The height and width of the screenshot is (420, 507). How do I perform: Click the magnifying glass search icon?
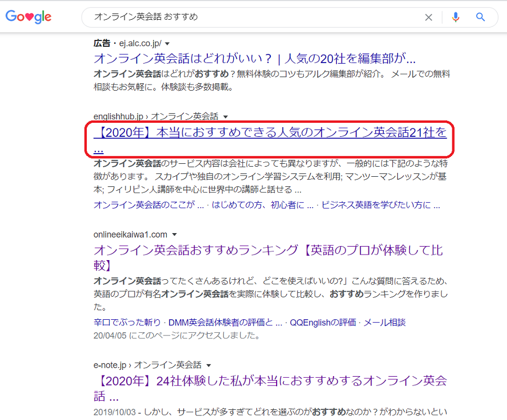point(480,17)
